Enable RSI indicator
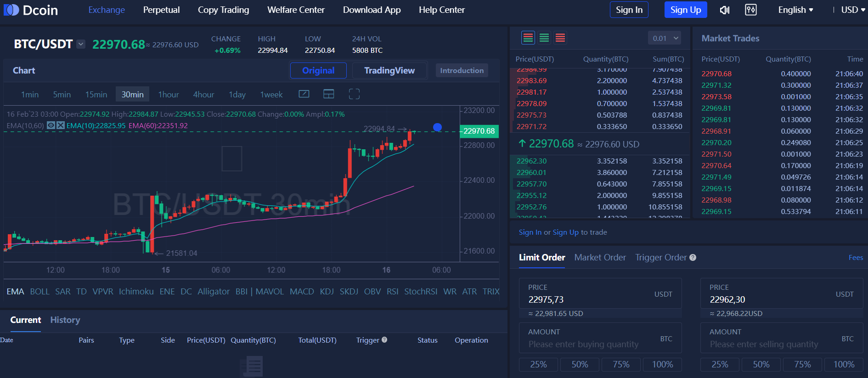The image size is (868, 378). point(392,292)
